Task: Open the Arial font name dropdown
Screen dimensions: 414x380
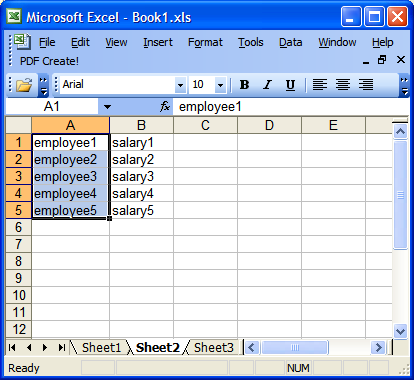Action: 180,85
